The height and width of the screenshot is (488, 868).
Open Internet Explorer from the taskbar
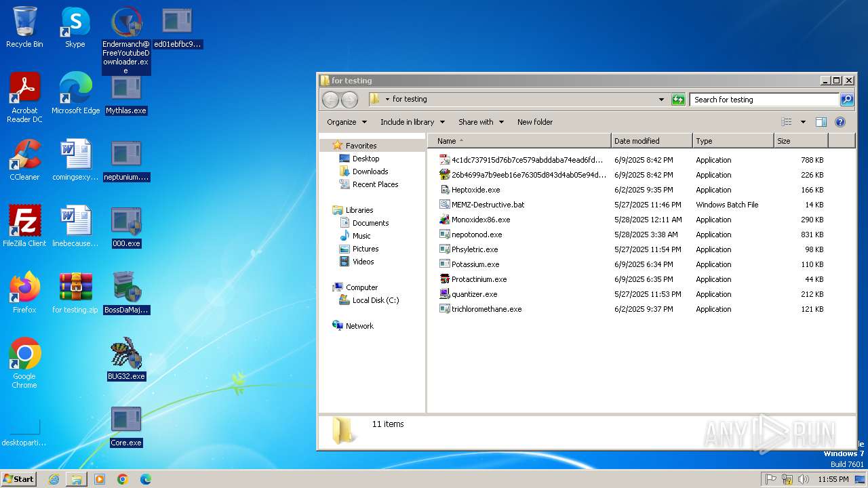[x=54, y=479]
